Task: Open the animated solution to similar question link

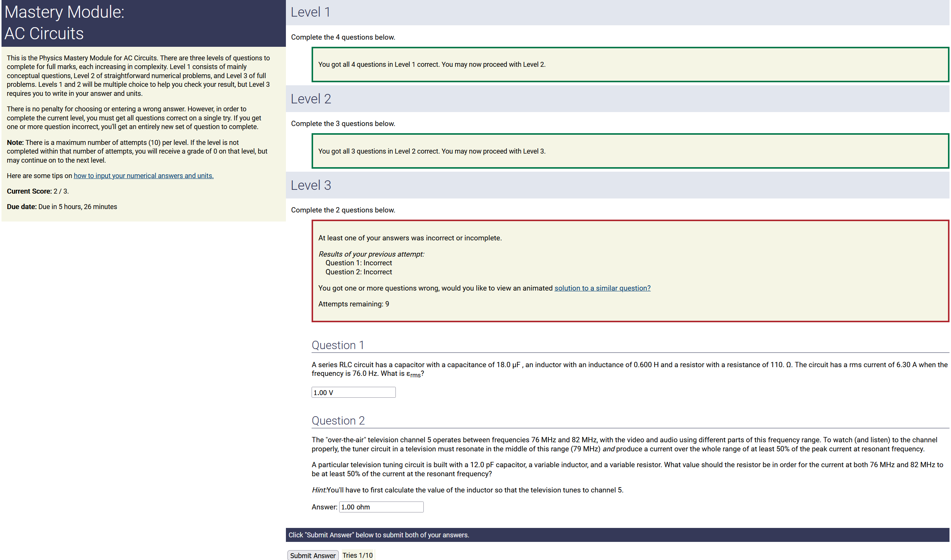Action: point(602,288)
